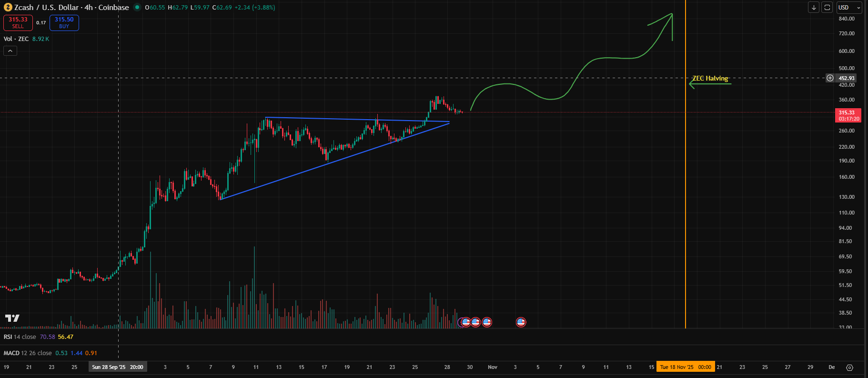Click the down-arrow button beside the USD selector
Viewport: 868px width, 378px height.
[x=814, y=8]
